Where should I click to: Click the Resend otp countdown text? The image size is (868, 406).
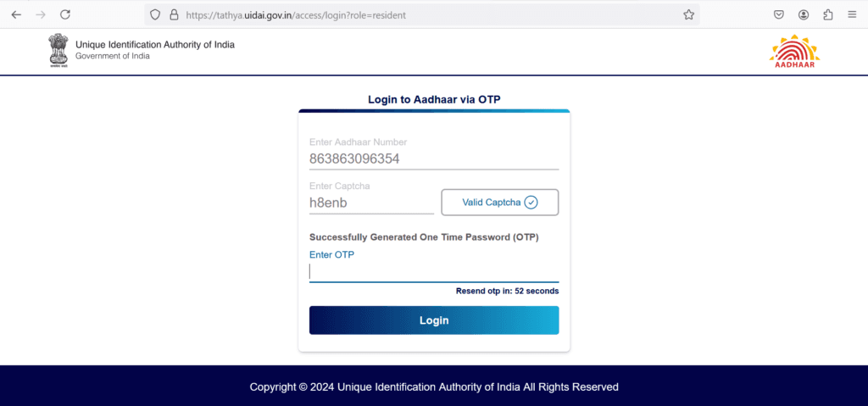coord(507,292)
